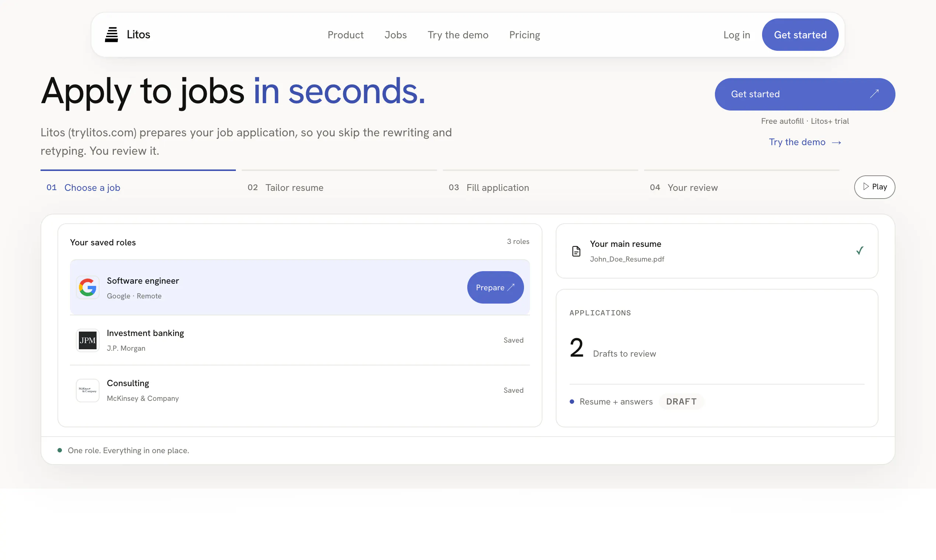936x560 pixels.
Task: Click Saved status for J.P. Morgan
Action: coord(513,340)
